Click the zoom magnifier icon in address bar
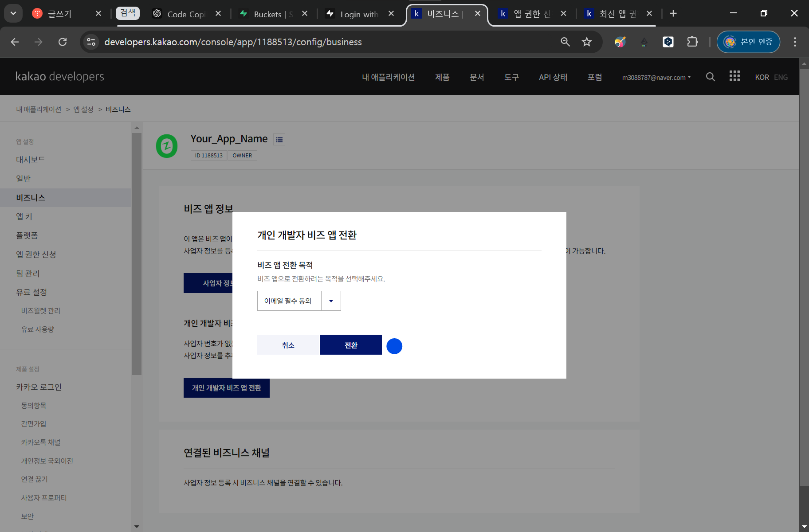 [x=565, y=42]
